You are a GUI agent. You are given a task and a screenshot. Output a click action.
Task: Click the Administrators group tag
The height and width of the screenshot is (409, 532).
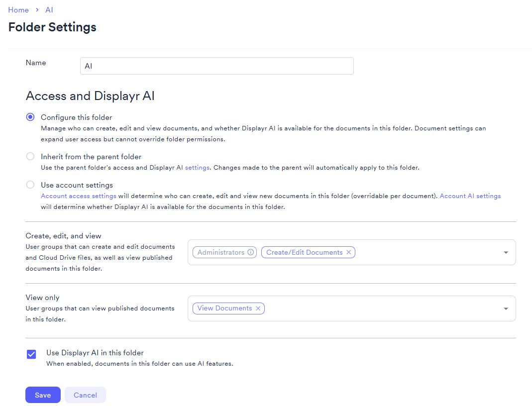click(224, 252)
